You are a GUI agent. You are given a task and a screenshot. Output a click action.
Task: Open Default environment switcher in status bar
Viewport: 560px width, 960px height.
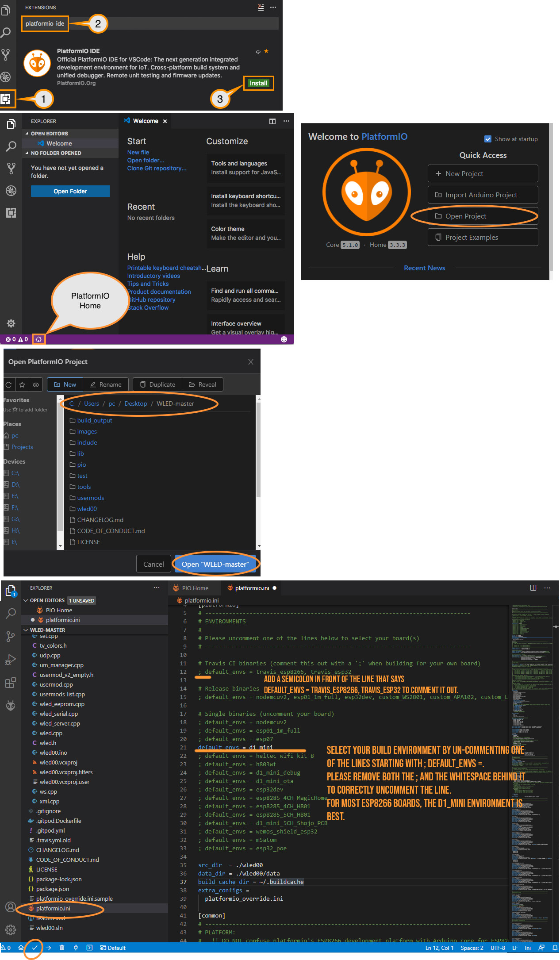113,948
